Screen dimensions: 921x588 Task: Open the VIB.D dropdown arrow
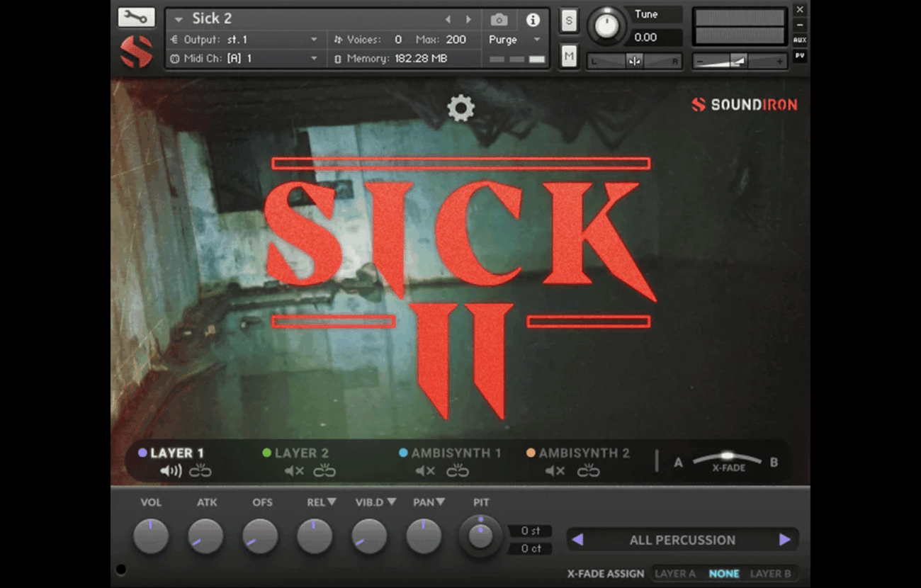391,502
